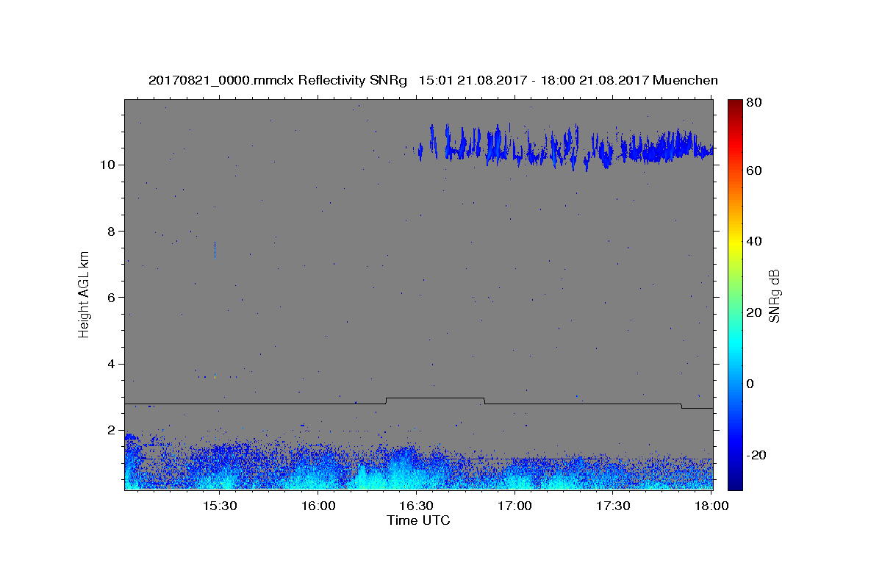Click the -20 colorbar tick label

click(x=757, y=455)
